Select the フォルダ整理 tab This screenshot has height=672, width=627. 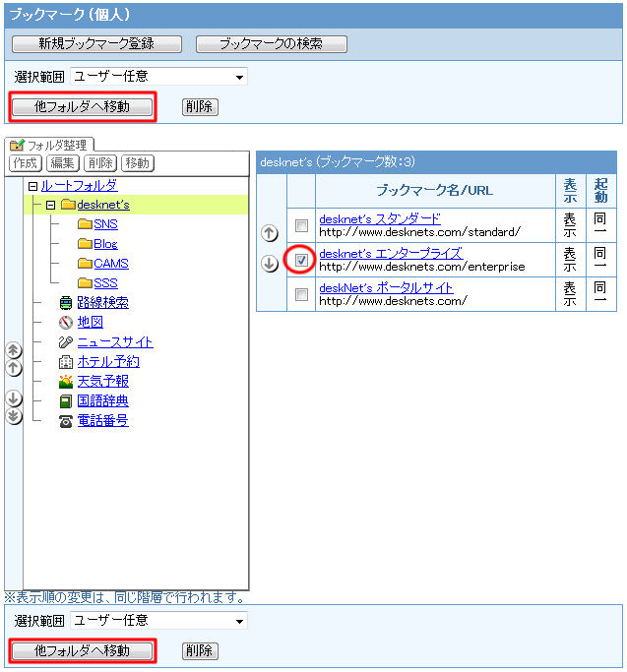pyautogui.click(x=49, y=145)
